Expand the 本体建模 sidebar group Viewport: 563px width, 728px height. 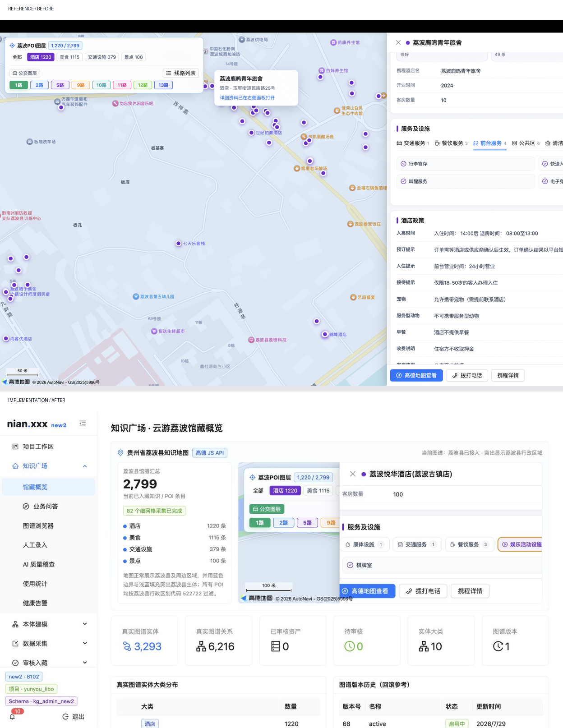click(x=85, y=624)
